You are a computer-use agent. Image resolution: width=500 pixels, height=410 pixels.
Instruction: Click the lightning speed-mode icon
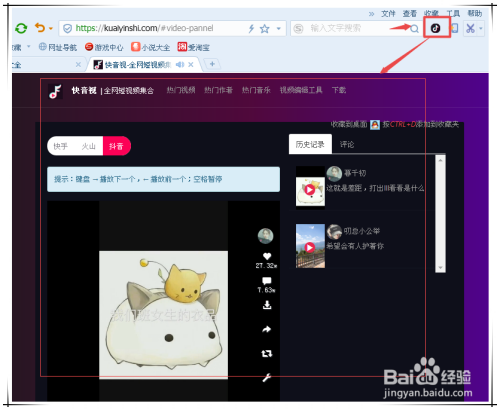pos(251,29)
